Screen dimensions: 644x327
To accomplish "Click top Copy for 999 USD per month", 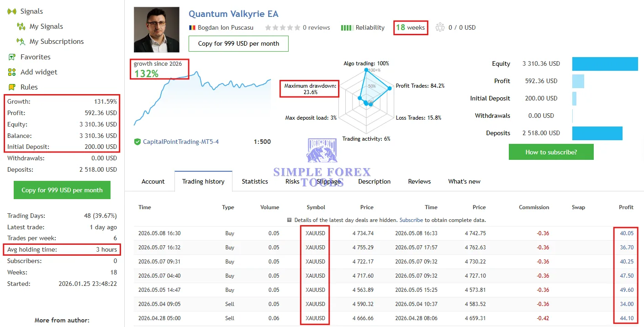I will pos(238,43).
